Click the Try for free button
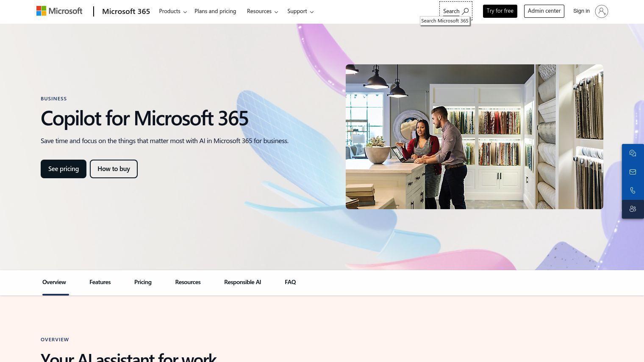This screenshot has height=362, width=644. coord(500,11)
